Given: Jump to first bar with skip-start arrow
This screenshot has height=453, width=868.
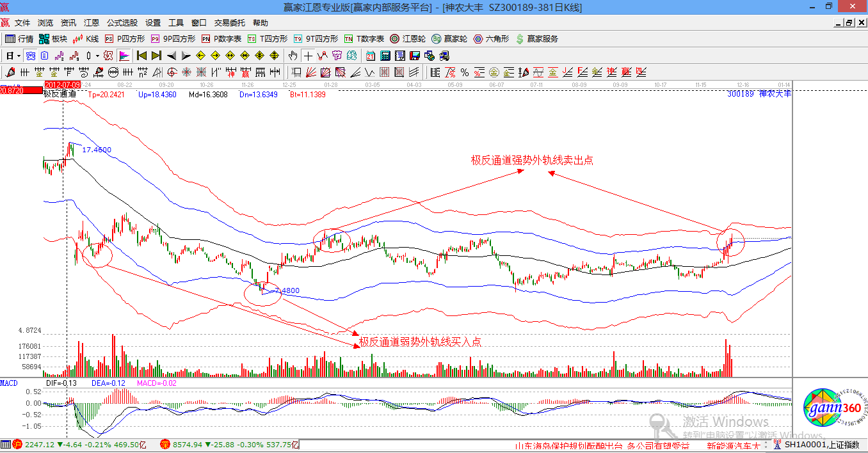Looking at the screenshot, I should 141,56.
